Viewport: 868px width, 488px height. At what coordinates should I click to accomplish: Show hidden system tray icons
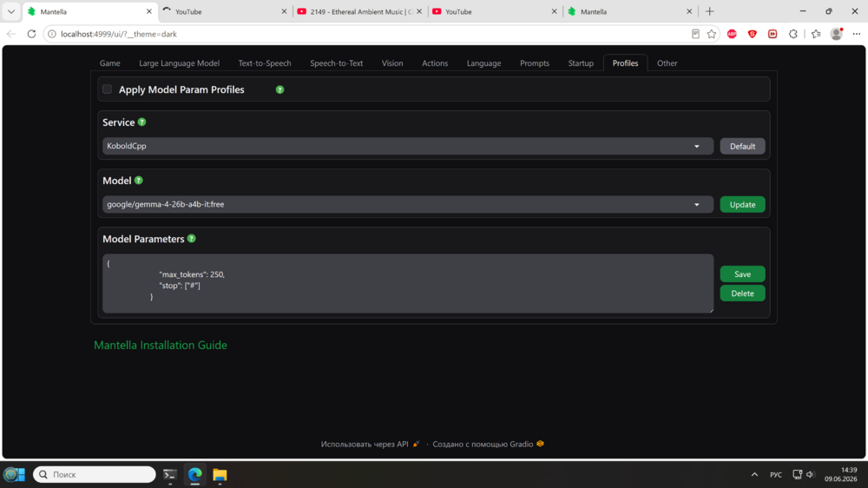point(754,475)
